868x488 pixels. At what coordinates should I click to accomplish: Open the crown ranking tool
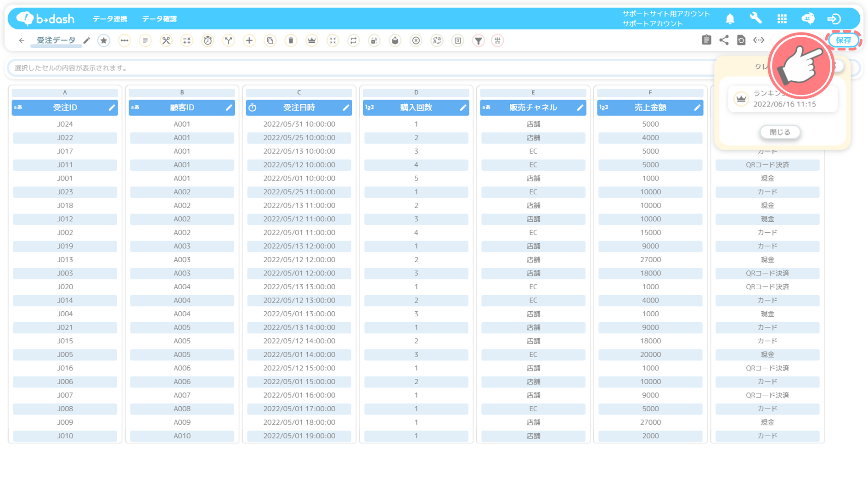tap(312, 40)
